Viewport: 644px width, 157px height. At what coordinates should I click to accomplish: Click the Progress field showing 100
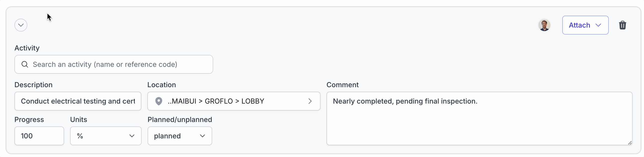(x=39, y=136)
